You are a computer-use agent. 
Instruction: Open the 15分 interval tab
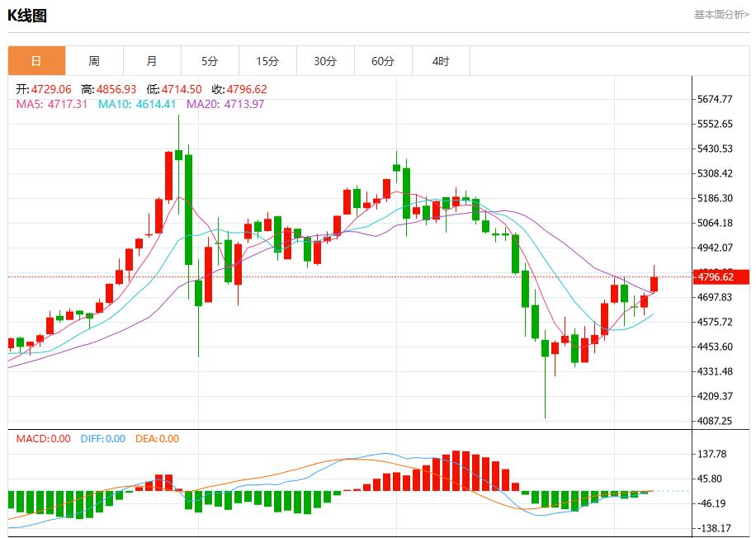(267, 61)
